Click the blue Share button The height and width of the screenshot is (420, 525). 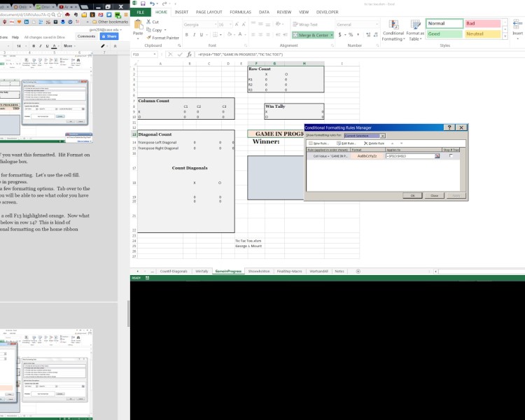tap(108, 36)
